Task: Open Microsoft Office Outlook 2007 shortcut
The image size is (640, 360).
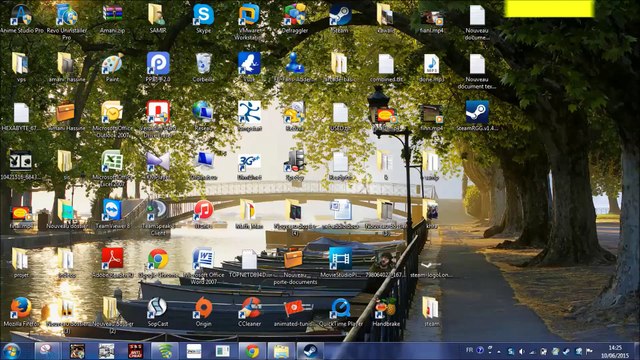Action: pos(112,119)
